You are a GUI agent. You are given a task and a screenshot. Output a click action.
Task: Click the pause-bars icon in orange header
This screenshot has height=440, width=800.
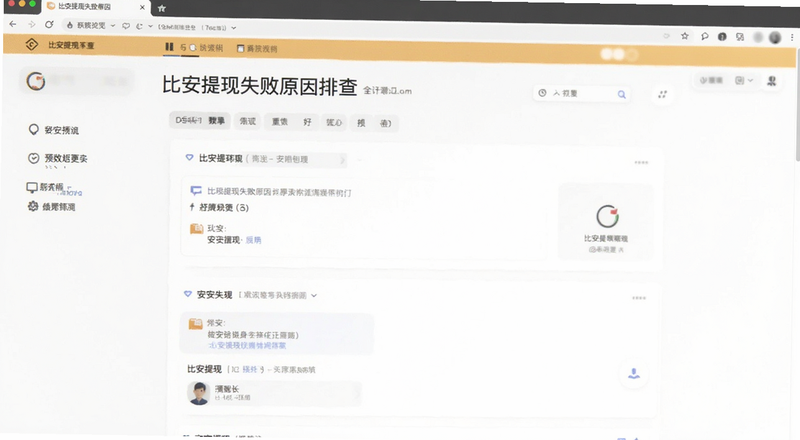169,47
